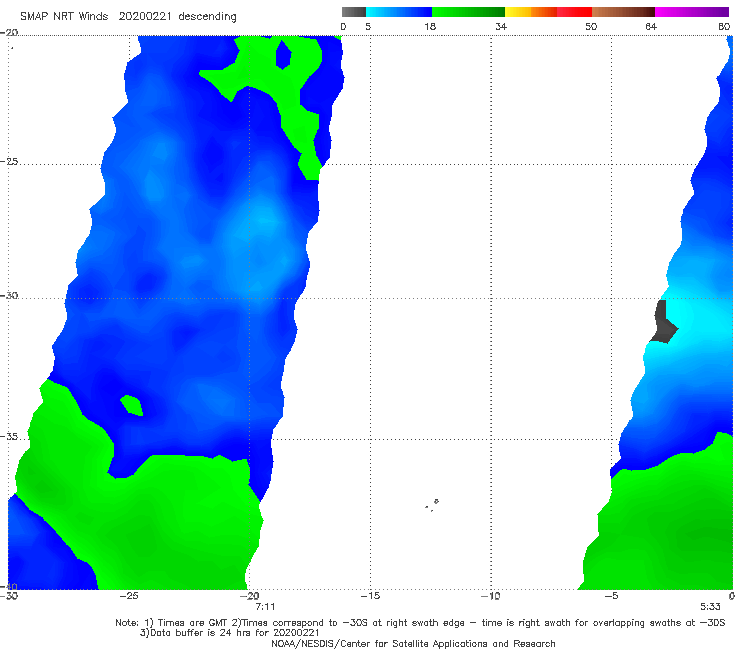Click the swath time label '5:33'

coord(710,607)
